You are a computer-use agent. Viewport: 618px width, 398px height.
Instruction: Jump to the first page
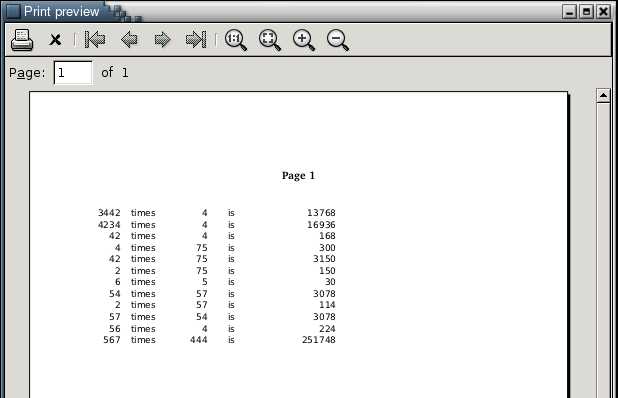pyautogui.click(x=95, y=40)
